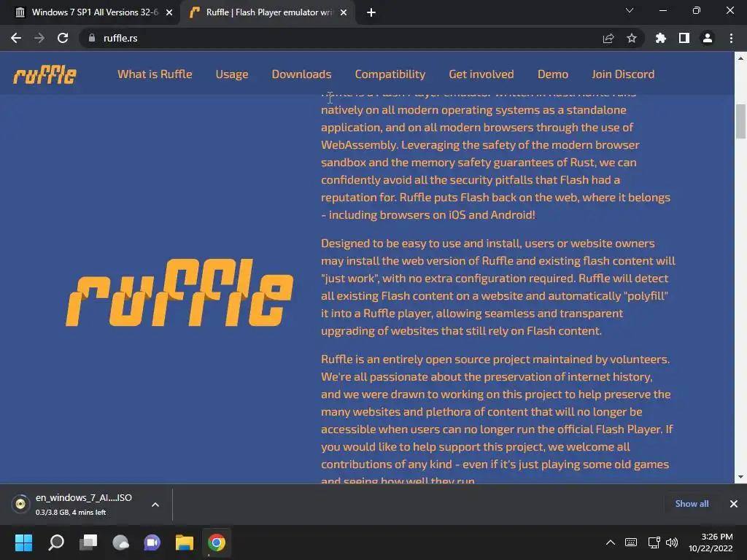Click the Join Discord link

coord(623,74)
